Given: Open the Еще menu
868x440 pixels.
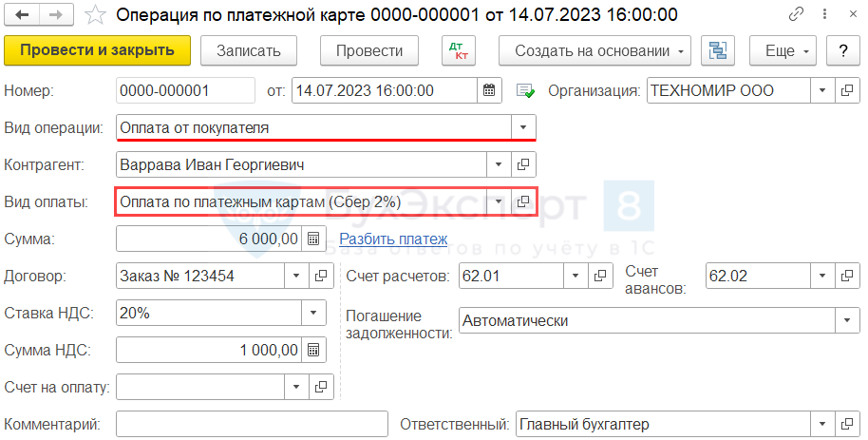Looking at the screenshot, I should coord(783,51).
